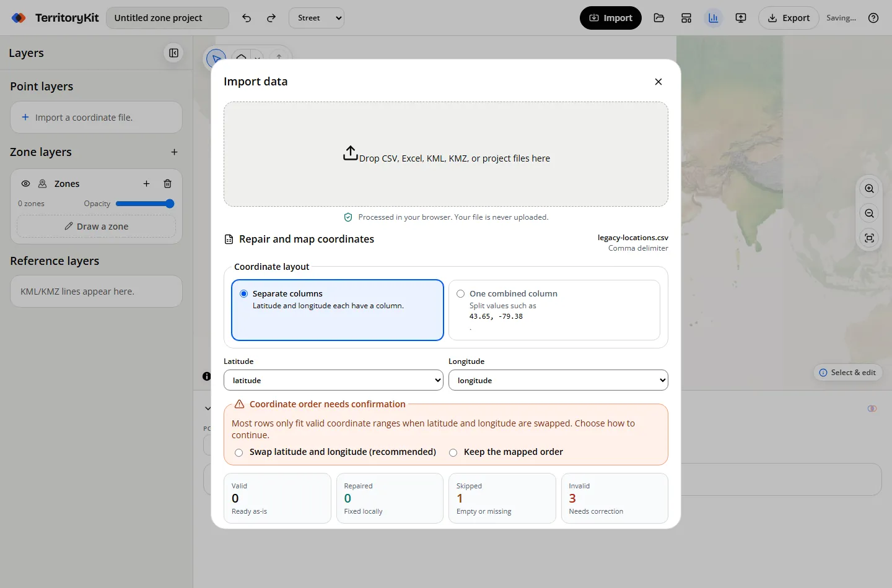Click the shield privacy icon
Image resolution: width=892 pixels, height=588 pixels.
tap(348, 217)
